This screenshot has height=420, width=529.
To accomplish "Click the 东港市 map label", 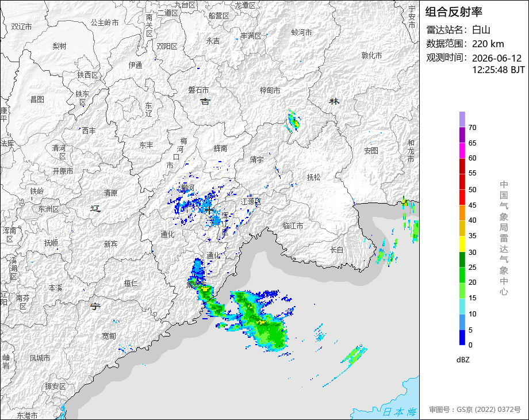I will click(x=27, y=415).
